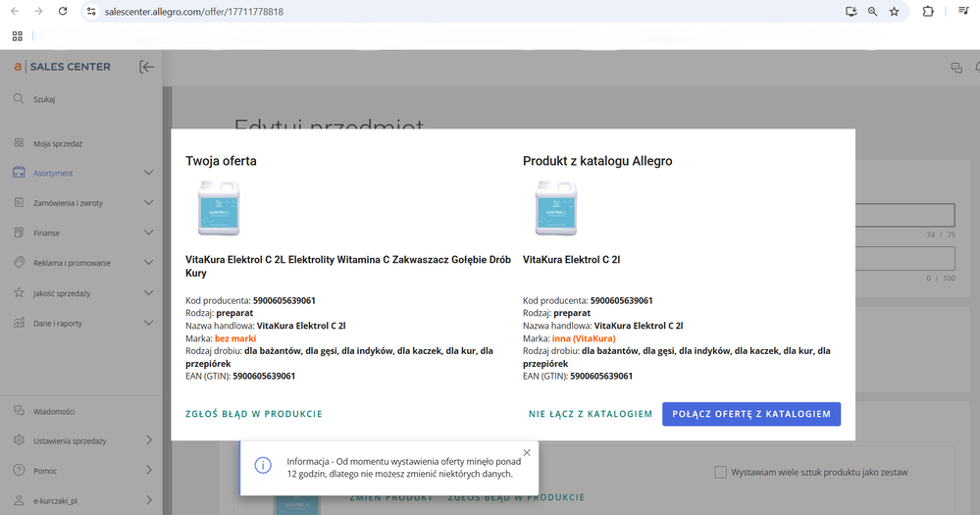Check 'Wystawiam wiele sztuk produktu jako zestaw'
Image resolution: width=980 pixels, height=515 pixels.
[721, 472]
